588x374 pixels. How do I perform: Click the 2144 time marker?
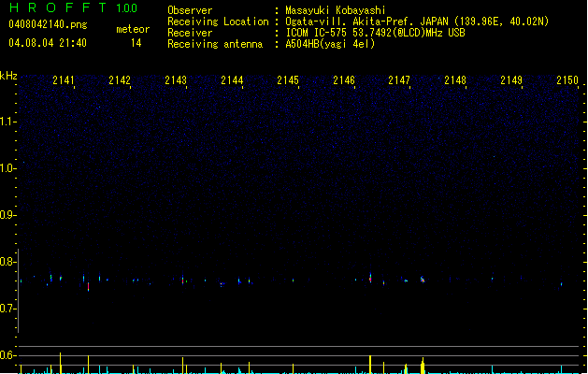232,80
